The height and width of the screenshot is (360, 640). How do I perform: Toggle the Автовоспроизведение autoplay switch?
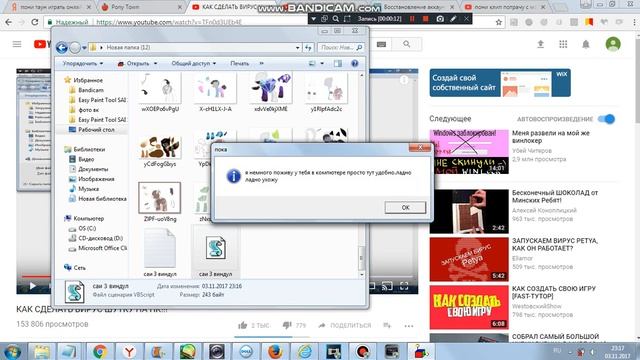(x=606, y=119)
